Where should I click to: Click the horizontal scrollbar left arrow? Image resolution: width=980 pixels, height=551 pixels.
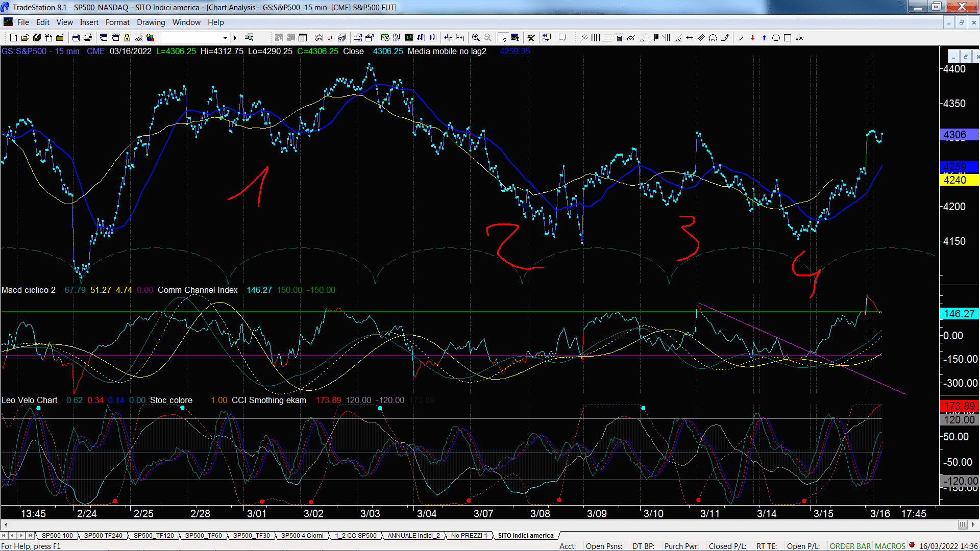[6, 524]
